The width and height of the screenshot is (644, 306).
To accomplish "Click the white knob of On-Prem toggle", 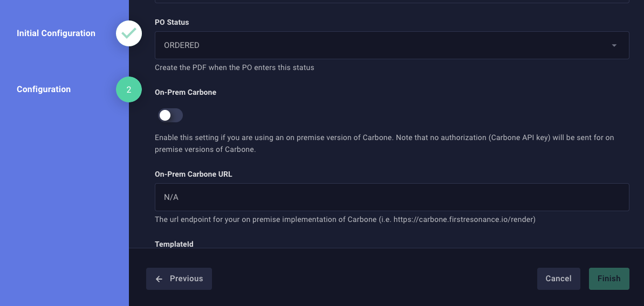I will (x=165, y=115).
